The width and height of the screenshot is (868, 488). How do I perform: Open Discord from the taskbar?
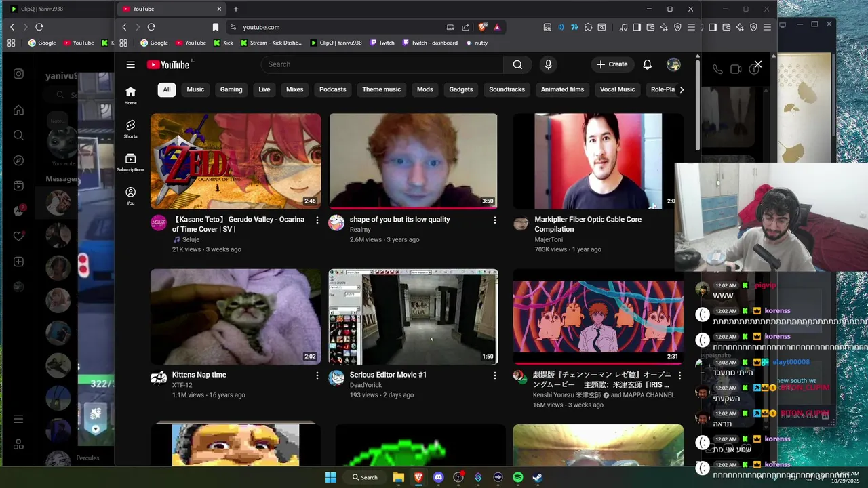point(438,477)
